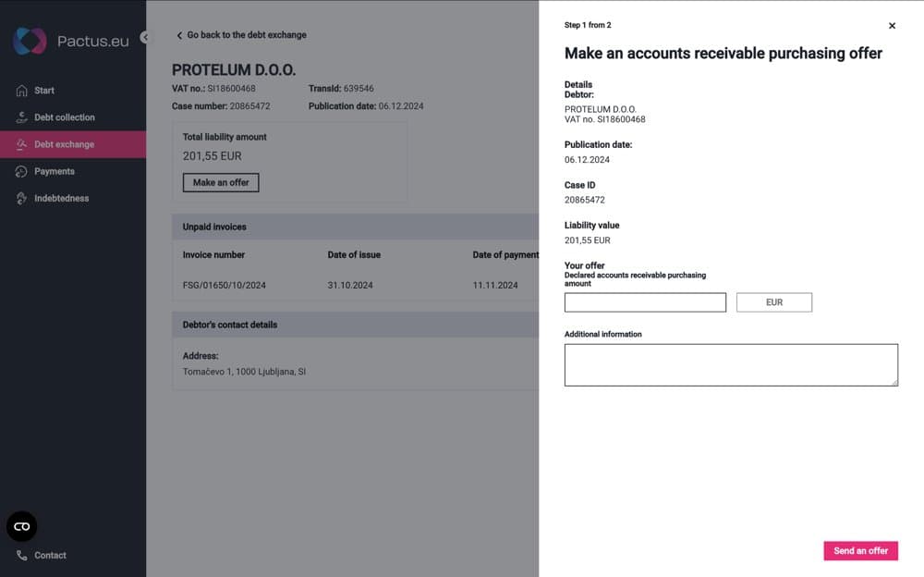Click the dark CO avatar badge
Image resolution: width=924 pixels, height=577 pixels.
20,526
